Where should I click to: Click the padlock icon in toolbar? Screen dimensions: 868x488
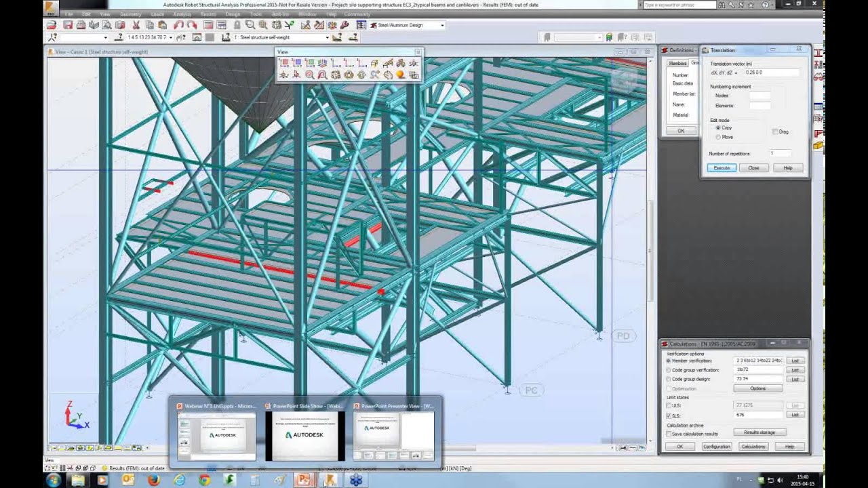pyautogui.click(x=237, y=25)
